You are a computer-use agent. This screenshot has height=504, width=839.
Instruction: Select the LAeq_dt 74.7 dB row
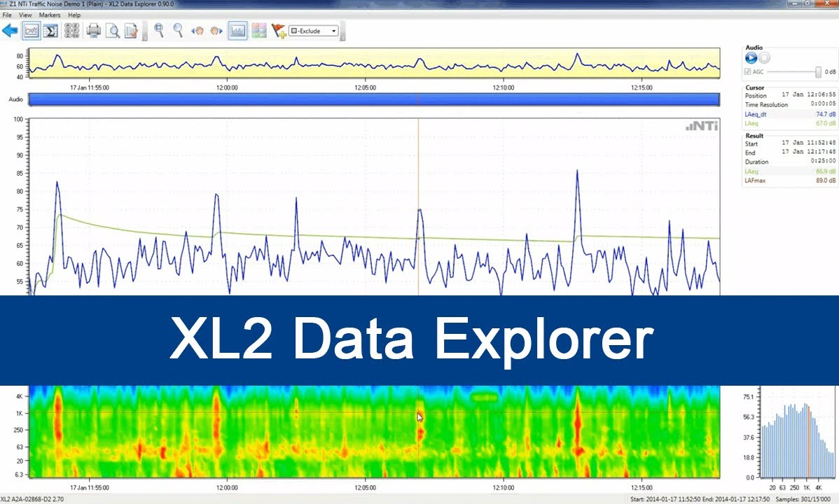point(790,114)
